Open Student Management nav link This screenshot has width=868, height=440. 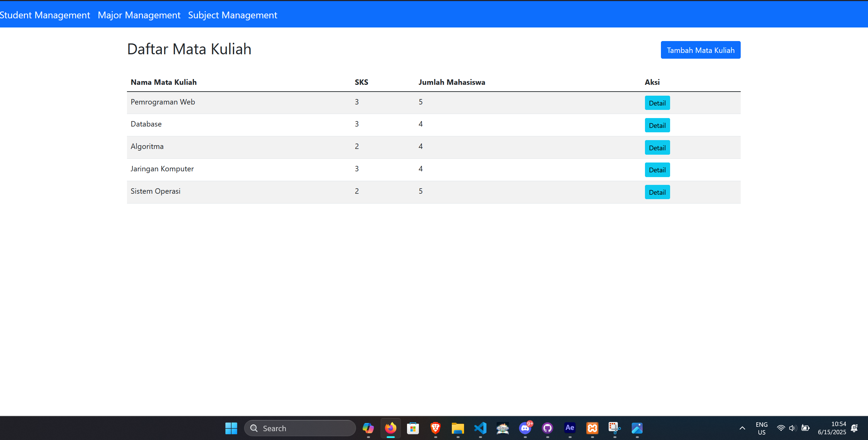[x=45, y=15]
